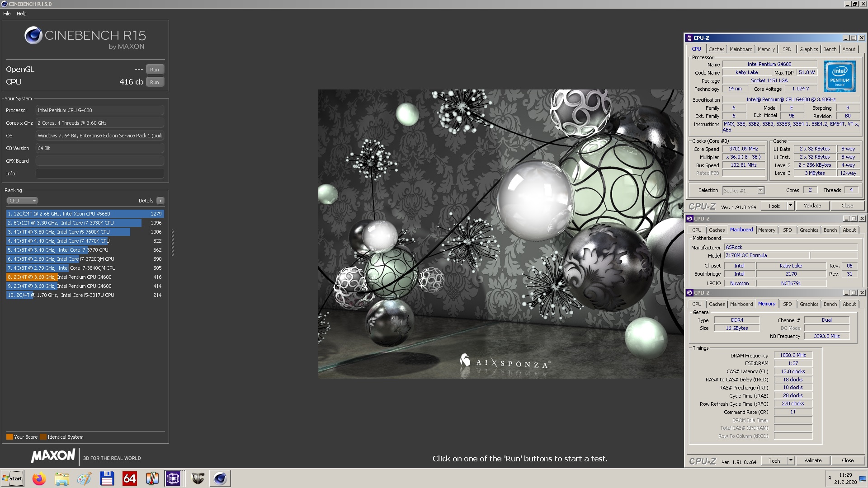Open the Windows Start button
This screenshot has height=488, width=868.
(x=13, y=479)
